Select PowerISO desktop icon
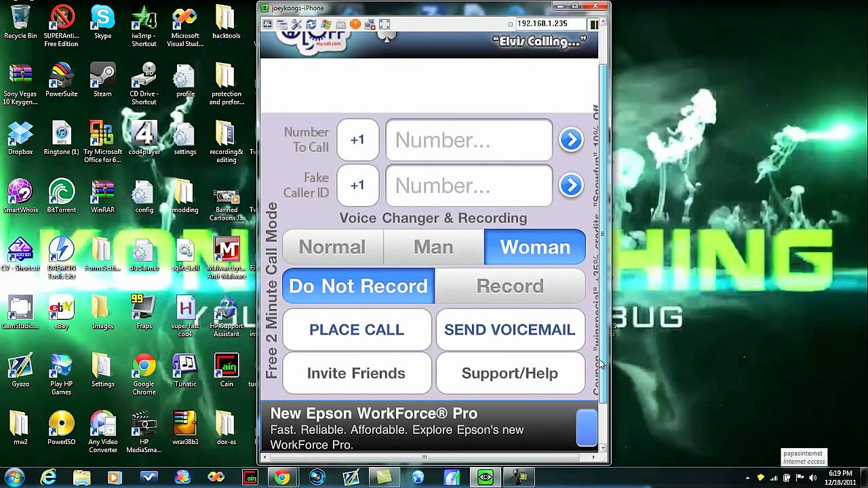868x488 pixels. 62,428
